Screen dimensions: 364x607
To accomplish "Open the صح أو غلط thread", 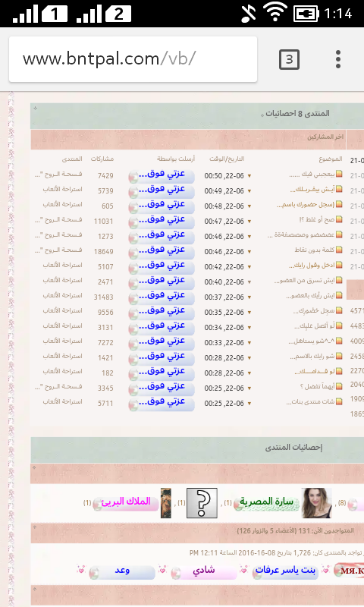I will click(316, 219).
